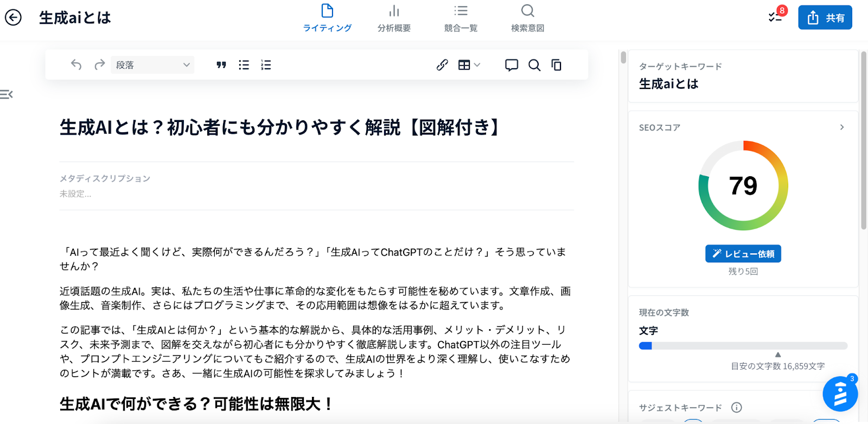Image resolution: width=868 pixels, height=424 pixels.
Task: Go back using the circled arrow icon
Action: coord(13,17)
